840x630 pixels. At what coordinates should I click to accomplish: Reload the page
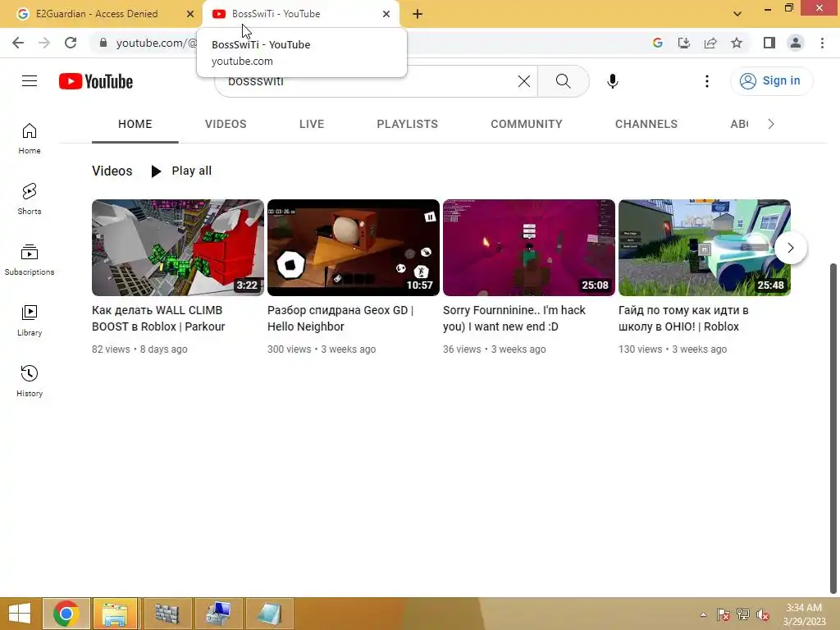point(71,43)
